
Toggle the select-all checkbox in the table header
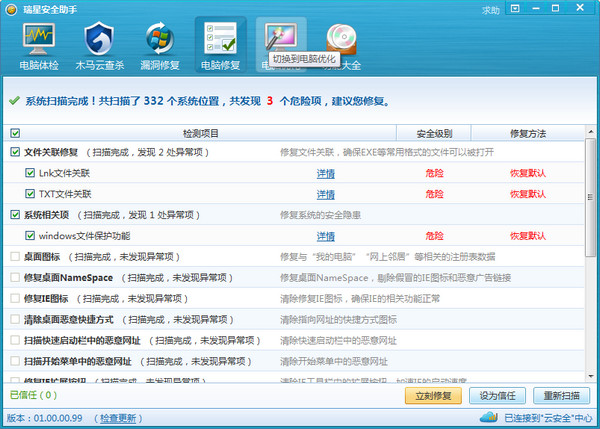coord(15,133)
